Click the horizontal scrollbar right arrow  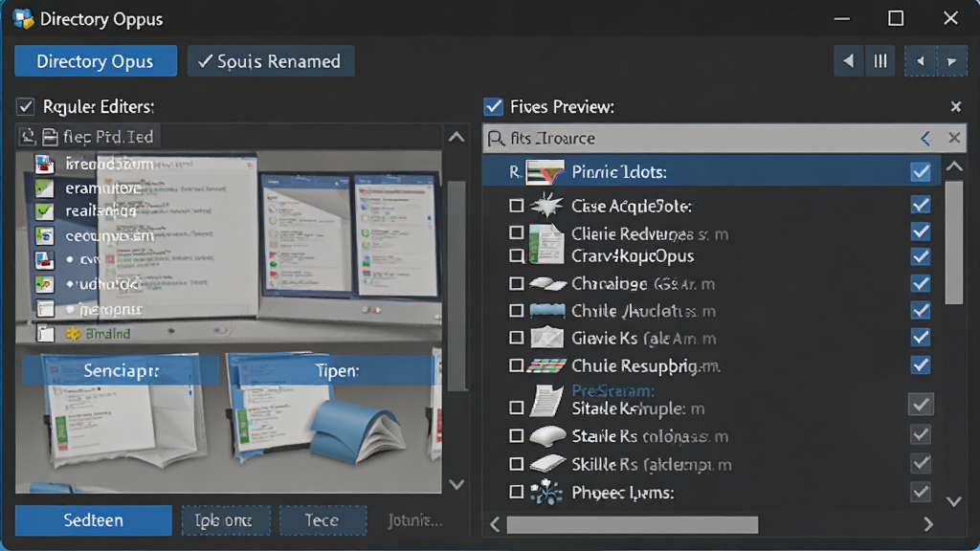tap(928, 524)
